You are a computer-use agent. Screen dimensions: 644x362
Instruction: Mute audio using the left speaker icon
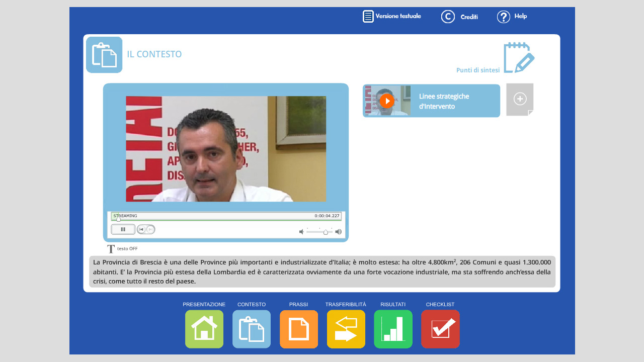tap(301, 232)
